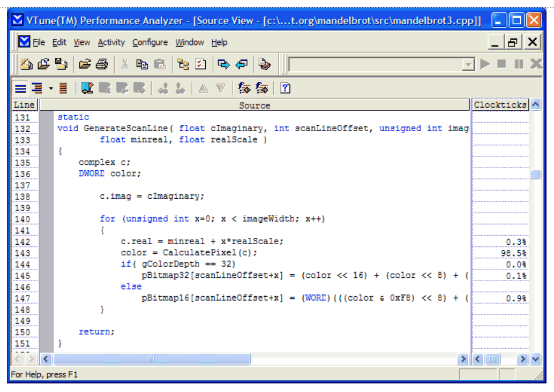Viewport: 554px width, 392px height.
Task: Click the copy icon in the toolbar
Action: point(142,64)
